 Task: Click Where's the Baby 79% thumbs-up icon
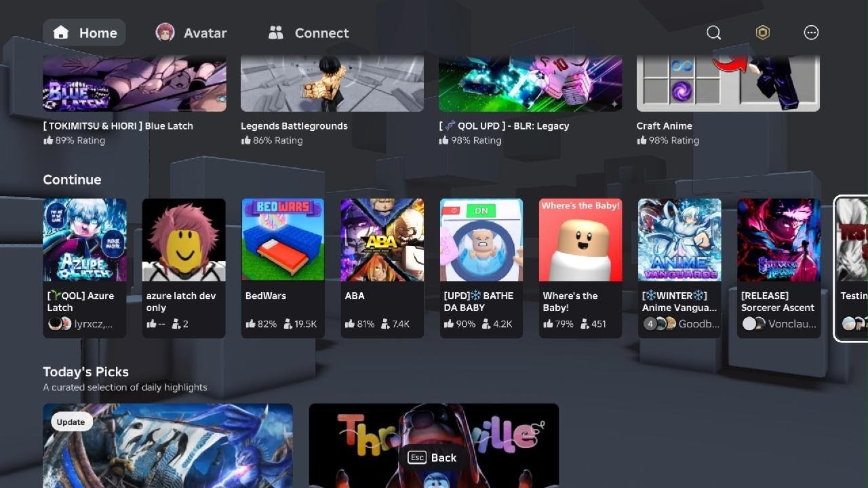[x=548, y=324]
